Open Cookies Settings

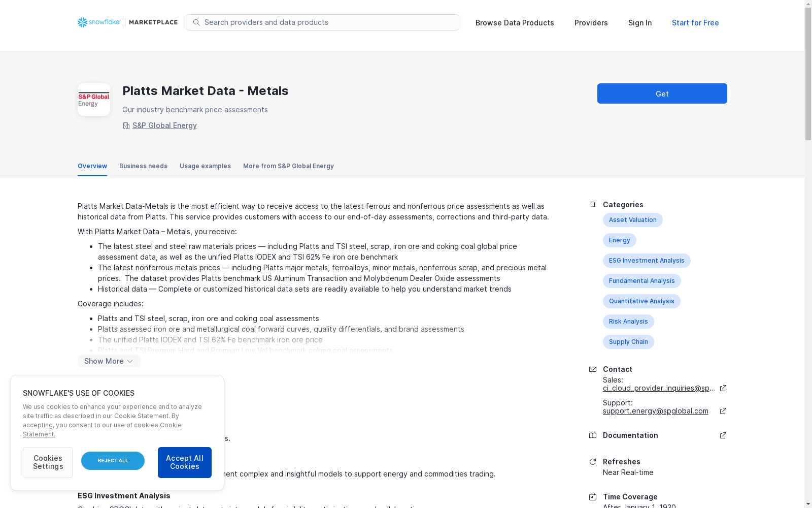click(x=48, y=462)
